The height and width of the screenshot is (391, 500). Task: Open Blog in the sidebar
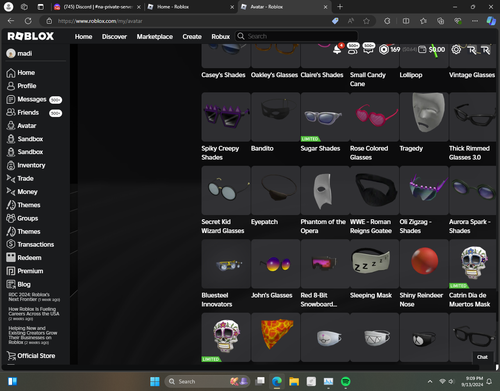[18, 284]
